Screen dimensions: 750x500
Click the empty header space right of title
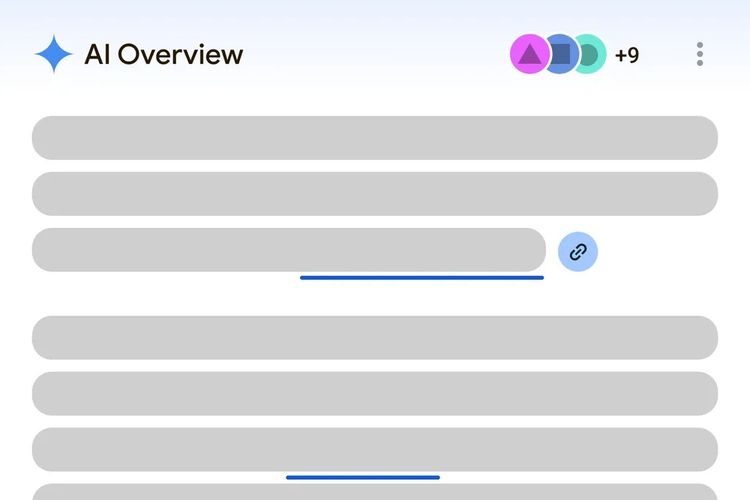tap(380, 54)
